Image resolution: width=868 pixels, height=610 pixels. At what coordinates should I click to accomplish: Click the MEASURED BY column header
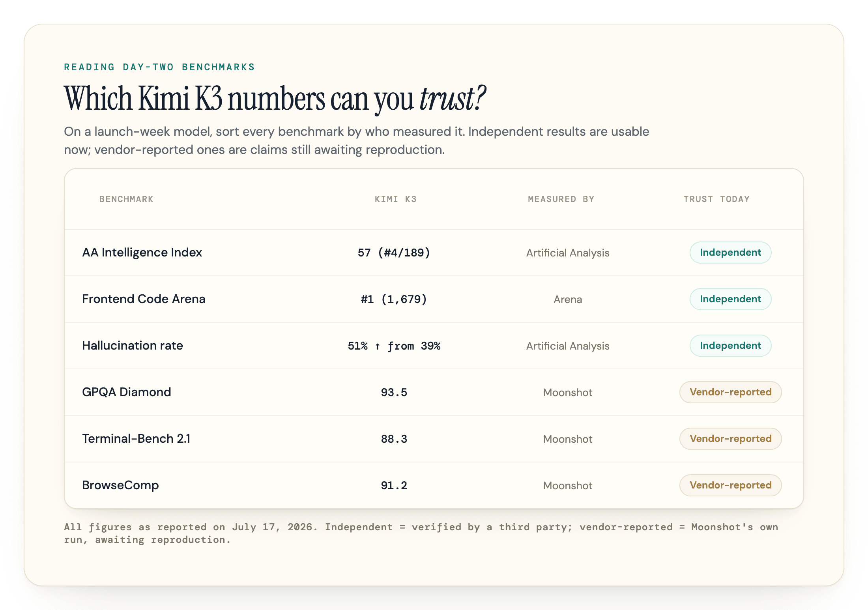point(561,199)
